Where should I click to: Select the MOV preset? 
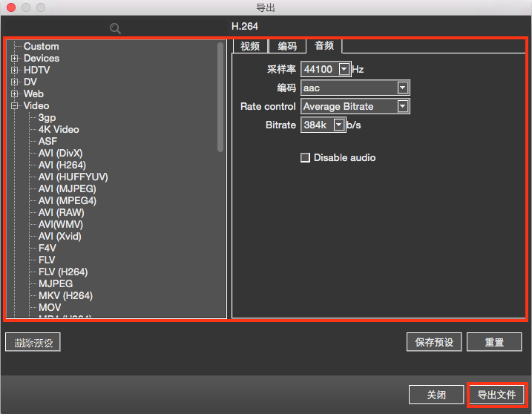[x=50, y=308]
